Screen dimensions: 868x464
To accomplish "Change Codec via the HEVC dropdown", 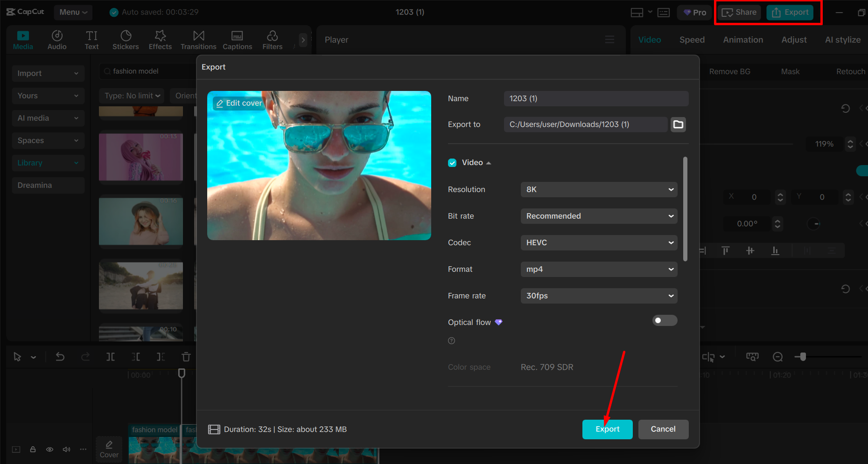I will point(599,242).
